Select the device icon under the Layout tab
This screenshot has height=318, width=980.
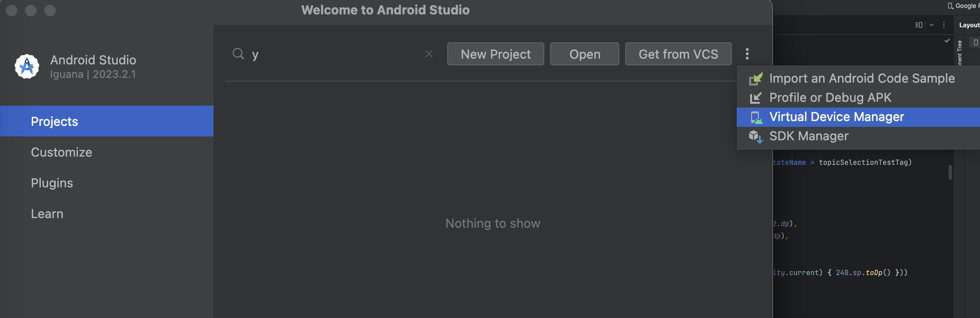[976, 42]
